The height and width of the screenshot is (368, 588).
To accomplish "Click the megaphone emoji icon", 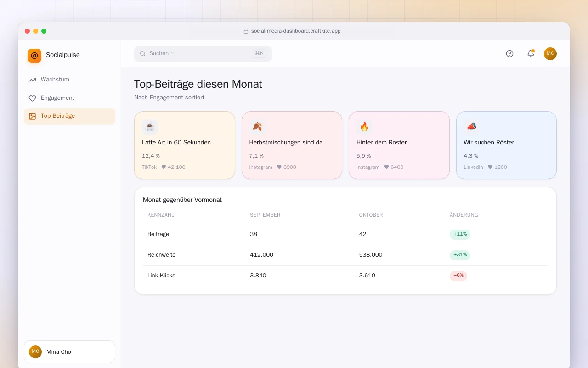I will coord(471,126).
